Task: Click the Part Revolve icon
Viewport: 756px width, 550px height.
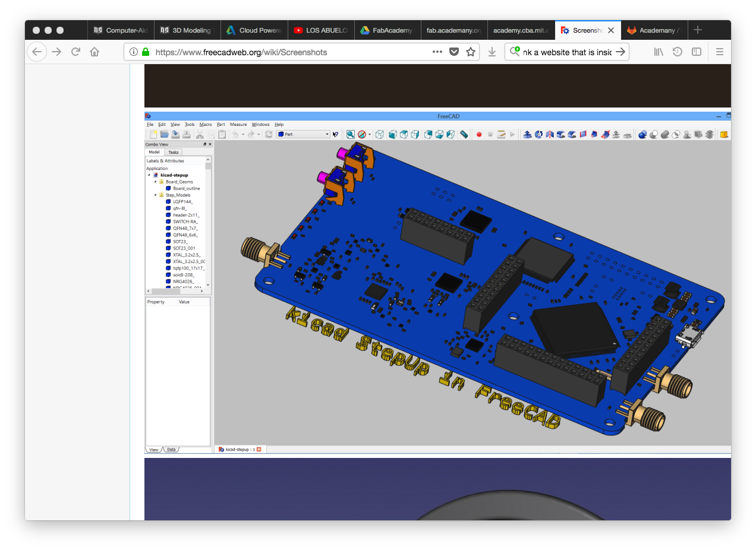Action: (538, 135)
